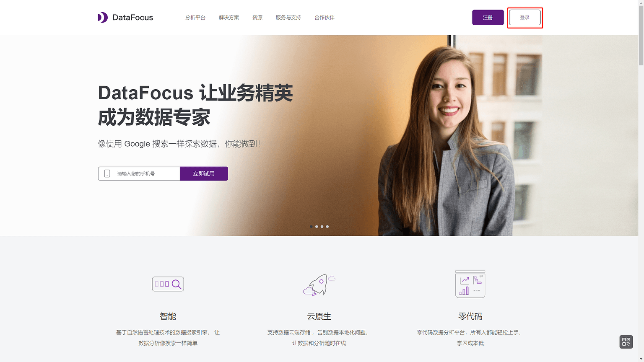Open the 服务与支持 menu

click(x=288, y=18)
